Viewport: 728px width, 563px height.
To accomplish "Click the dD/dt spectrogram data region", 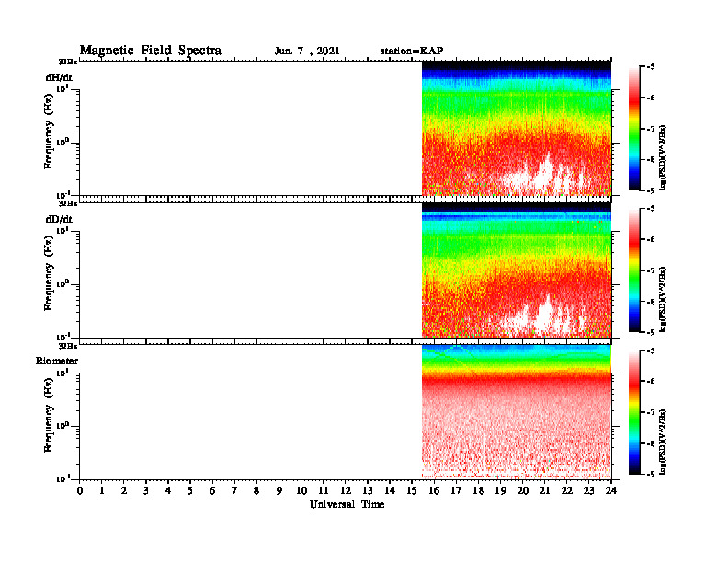I will pyautogui.click(x=517, y=270).
